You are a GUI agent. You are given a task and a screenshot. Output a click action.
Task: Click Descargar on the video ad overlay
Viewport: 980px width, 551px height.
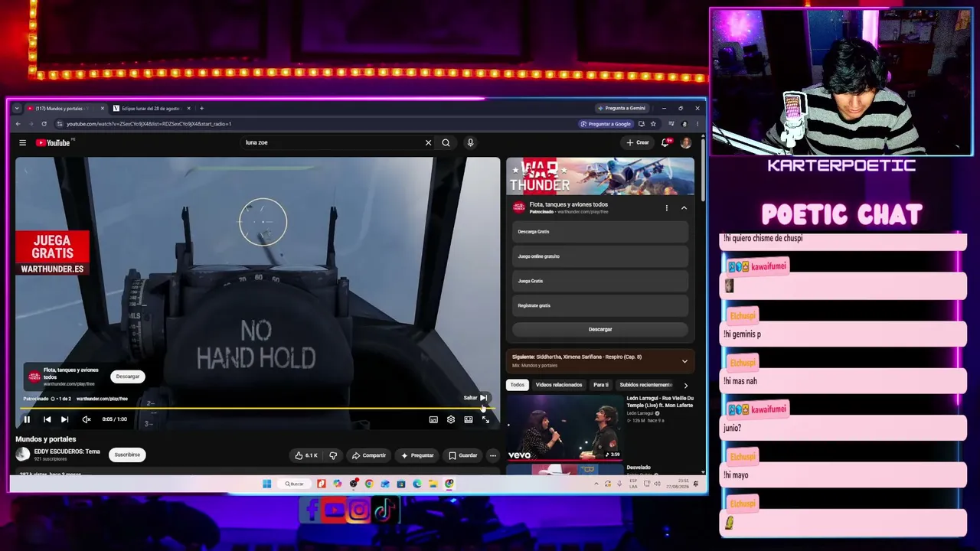coord(128,377)
